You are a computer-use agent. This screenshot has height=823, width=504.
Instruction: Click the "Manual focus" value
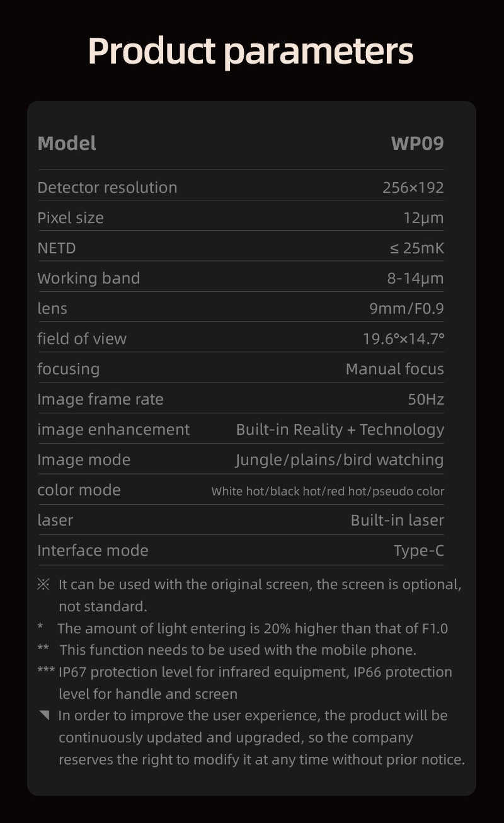click(x=394, y=369)
